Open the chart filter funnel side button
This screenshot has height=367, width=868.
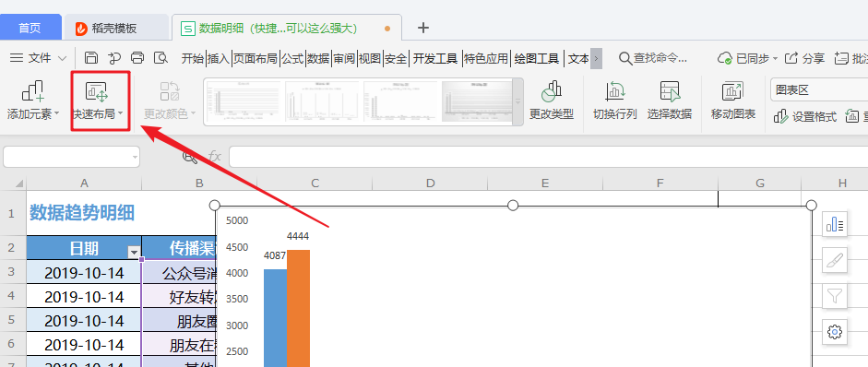click(x=834, y=296)
